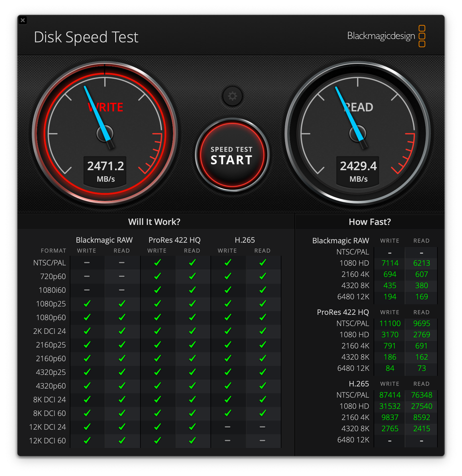Click the How Fast? heading

pos(370,222)
